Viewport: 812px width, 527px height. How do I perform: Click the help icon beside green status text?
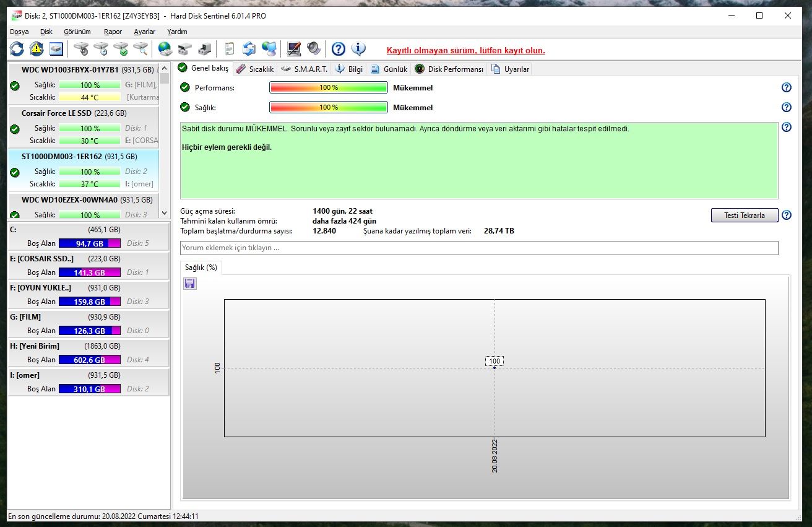787,127
